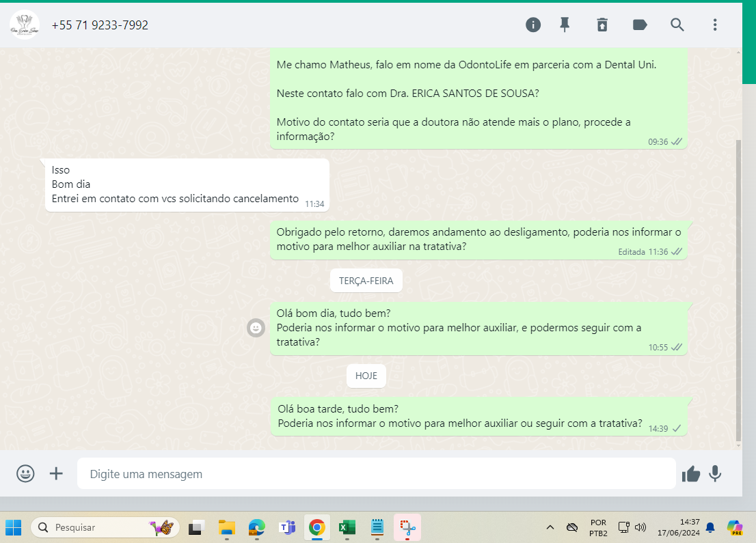756x543 pixels.
Task: Click the plus attach button
Action: click(x=57, y=473)
